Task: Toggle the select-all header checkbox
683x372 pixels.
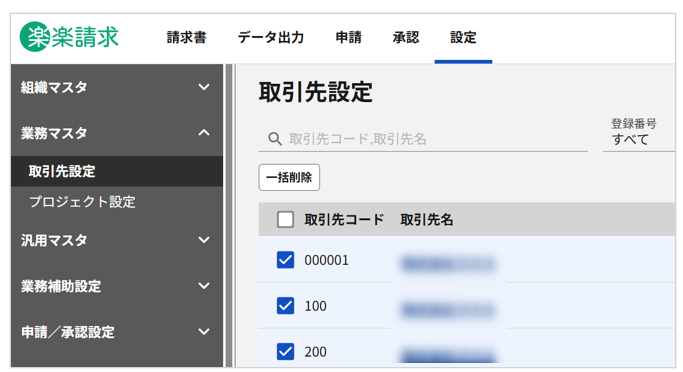Action: tap(285, 220)
